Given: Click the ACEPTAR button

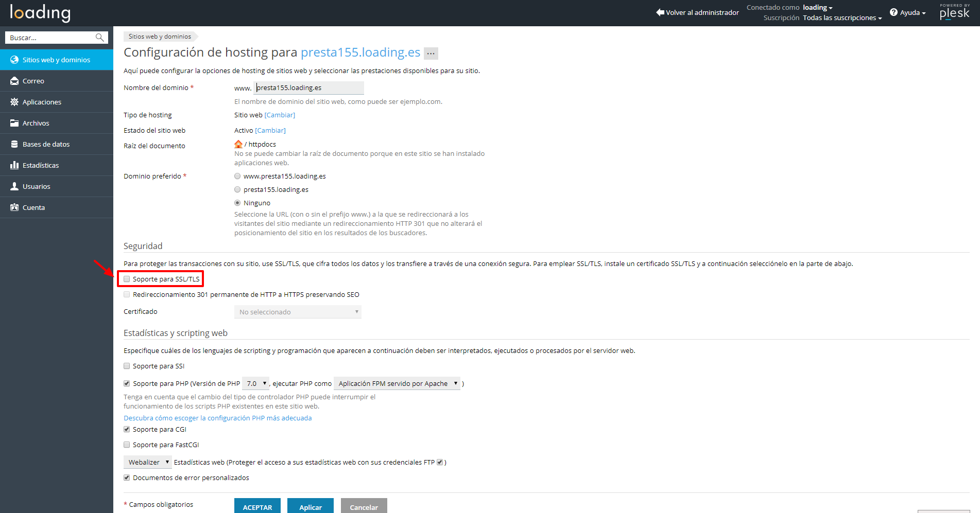Looking at the screenshot, I should point(257,506).
